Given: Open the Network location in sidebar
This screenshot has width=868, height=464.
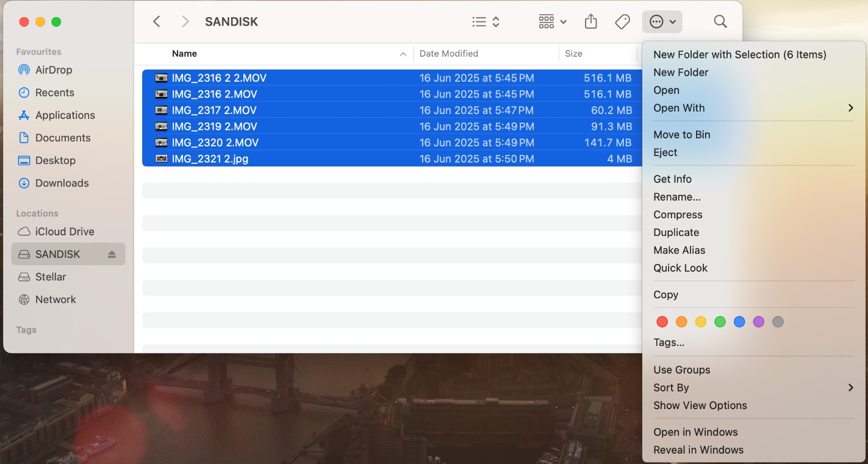Looking at the screenshot, I should [x=56, y=299].
